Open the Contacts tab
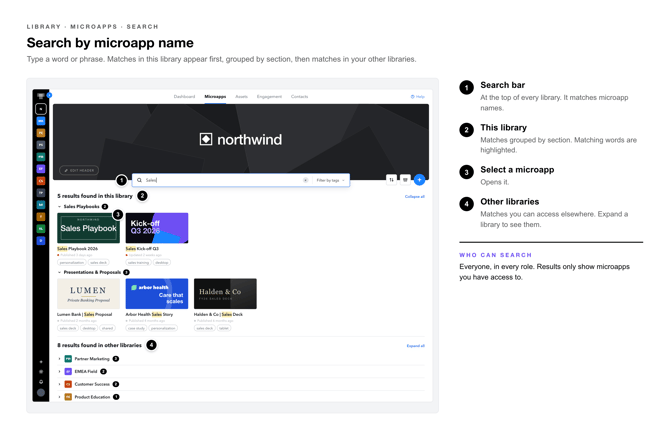 pos(300,97)
